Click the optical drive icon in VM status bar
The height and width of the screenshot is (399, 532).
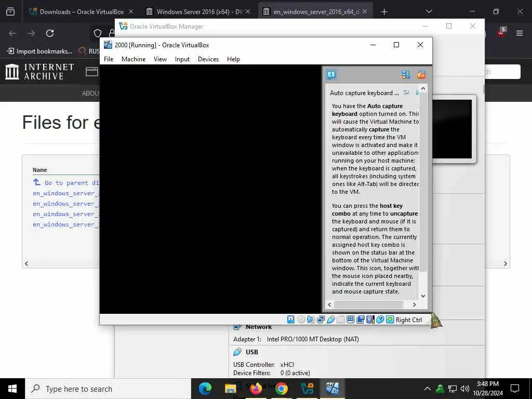tap(301, 320)
